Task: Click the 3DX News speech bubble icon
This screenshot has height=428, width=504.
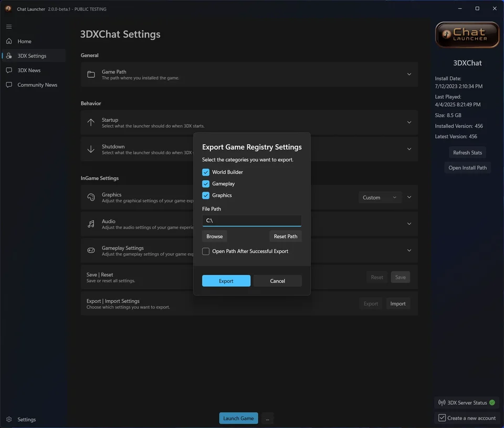Action: 9,70
